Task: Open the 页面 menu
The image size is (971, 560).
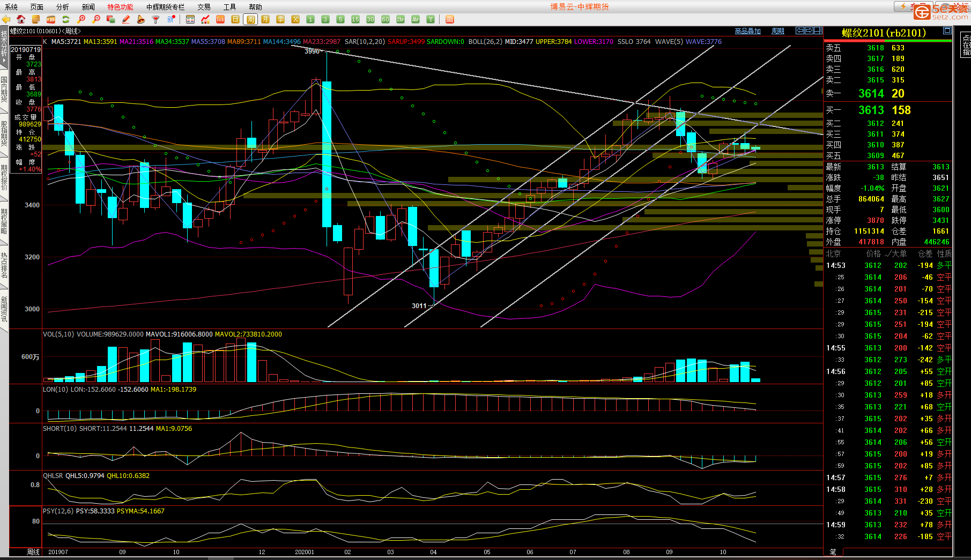Action: (x=37, y=7)
